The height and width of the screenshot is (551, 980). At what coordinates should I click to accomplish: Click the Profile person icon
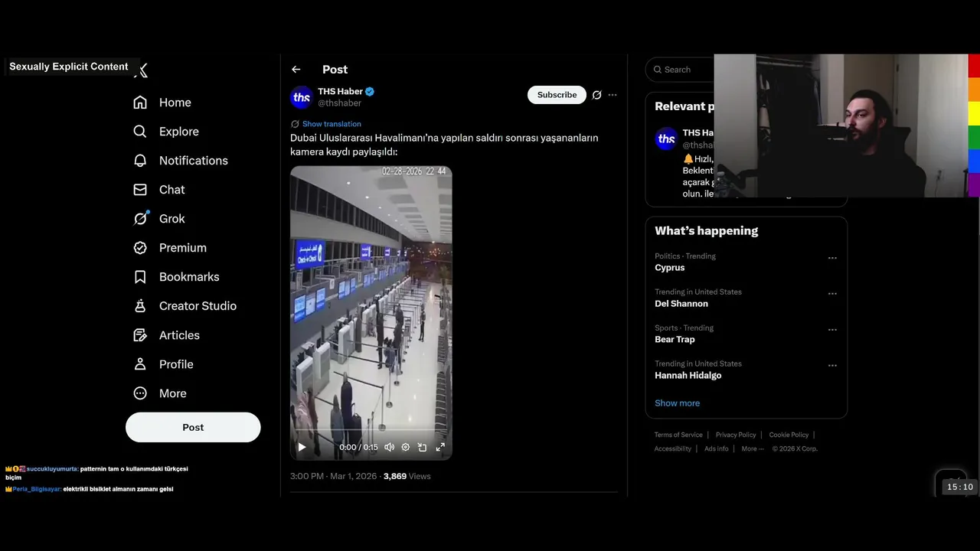point(140,364)
